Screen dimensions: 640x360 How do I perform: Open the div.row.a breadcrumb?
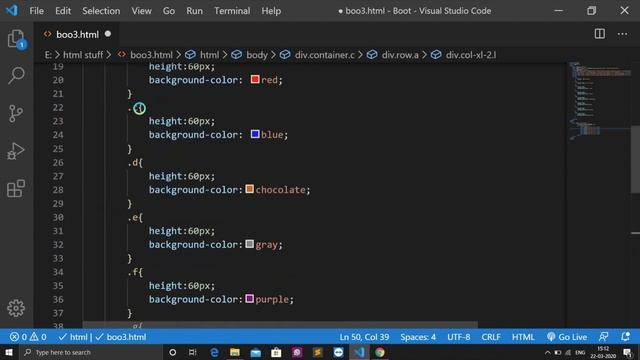coord(400,55)
